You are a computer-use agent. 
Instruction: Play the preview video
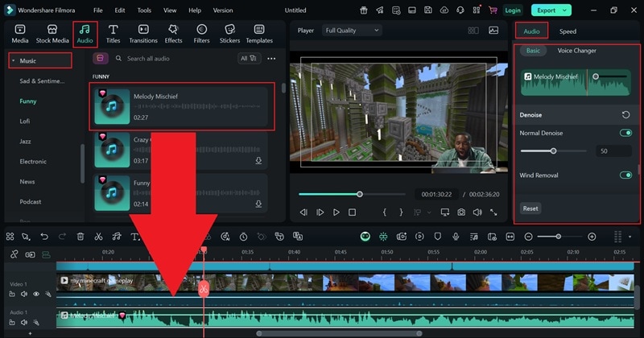click(x=336, y=212)
